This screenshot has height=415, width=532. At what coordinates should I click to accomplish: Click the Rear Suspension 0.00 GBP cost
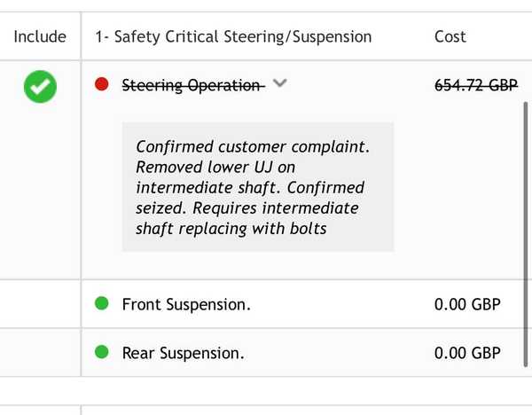click(467, 353)
